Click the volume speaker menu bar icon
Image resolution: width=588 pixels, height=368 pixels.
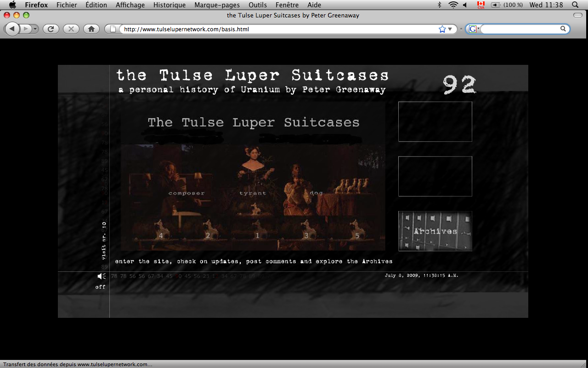point(465,5)
